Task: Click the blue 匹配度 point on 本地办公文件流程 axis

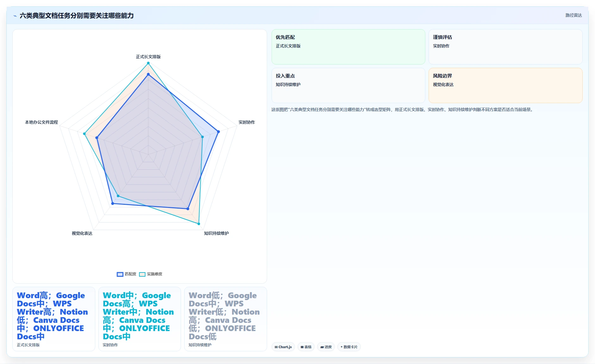Action: point(97,138)
